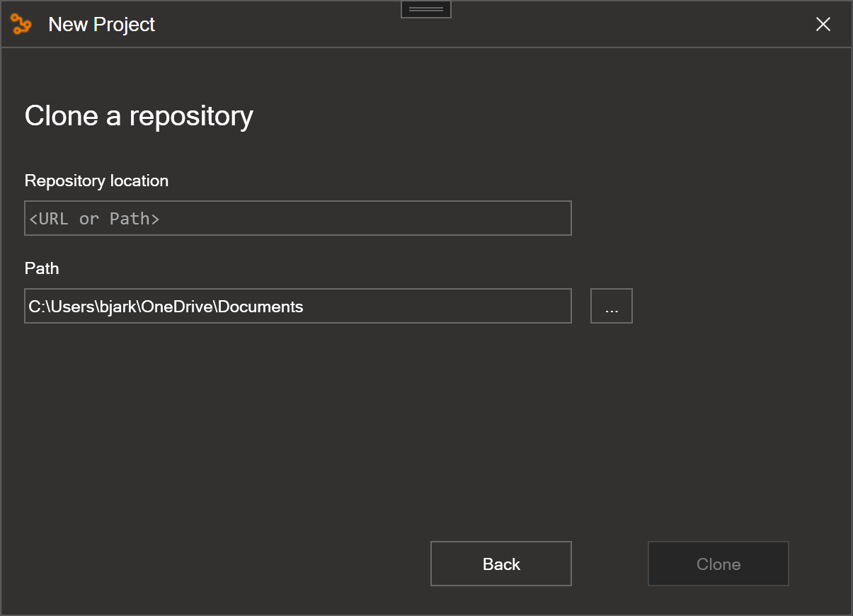The height and width of the screenshot is (616, 853).
Task: Click the orange branch app icon
Action: [x=21, y=24]
